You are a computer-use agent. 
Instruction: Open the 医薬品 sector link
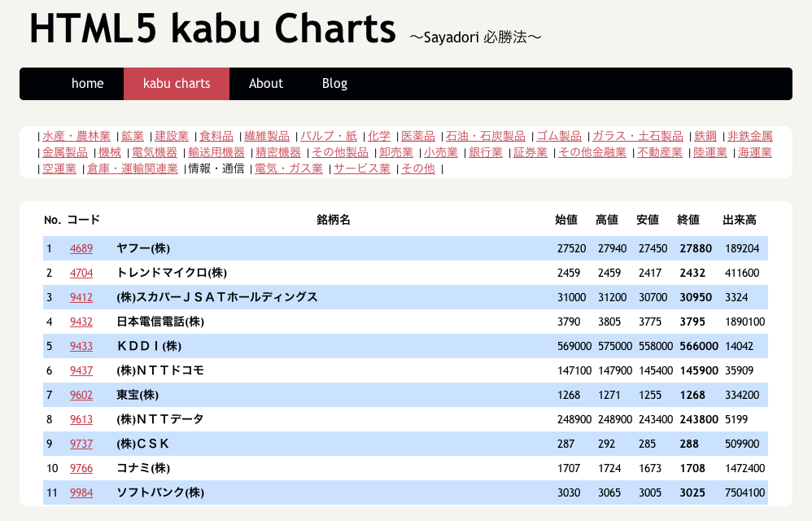click(x=418, y=136)
